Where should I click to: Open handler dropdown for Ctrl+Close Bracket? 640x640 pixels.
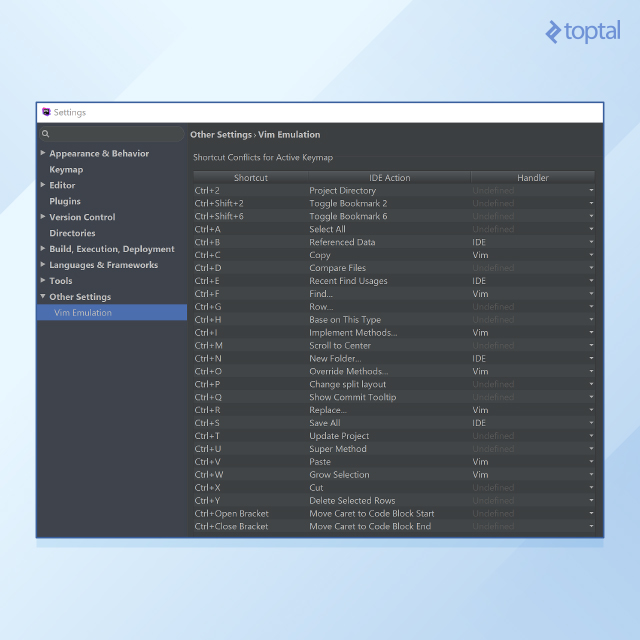coord(591,526)
